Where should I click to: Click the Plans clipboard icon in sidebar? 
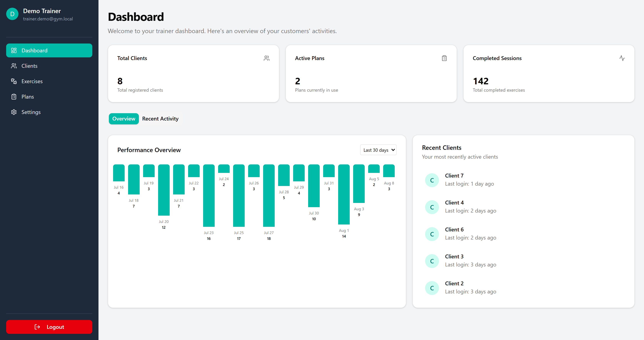14,97
